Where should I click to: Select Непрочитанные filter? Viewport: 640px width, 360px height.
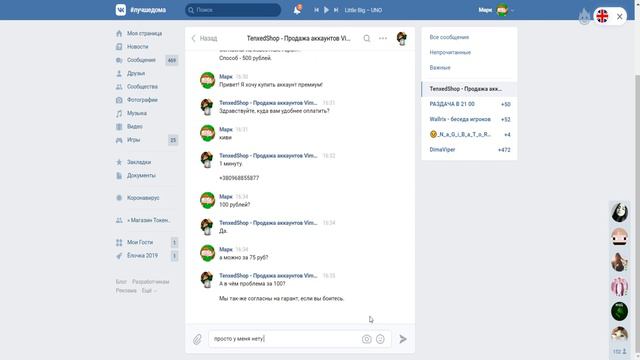(450, 52)
